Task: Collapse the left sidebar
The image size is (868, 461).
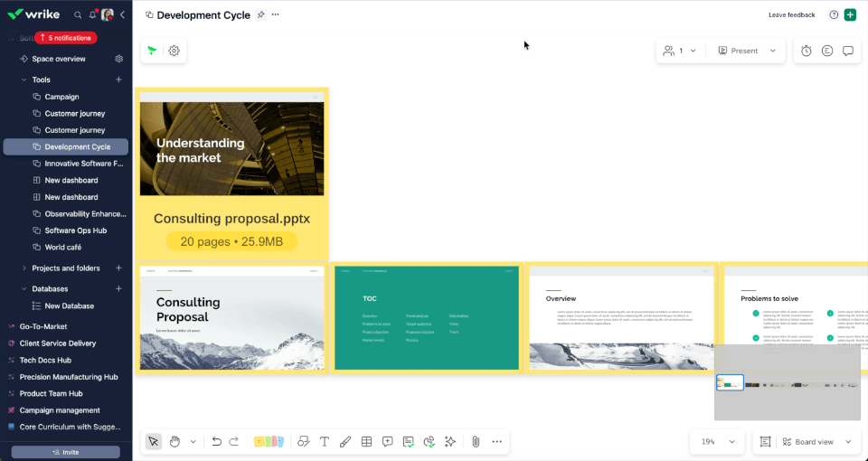Action: [x=122, y=15]
